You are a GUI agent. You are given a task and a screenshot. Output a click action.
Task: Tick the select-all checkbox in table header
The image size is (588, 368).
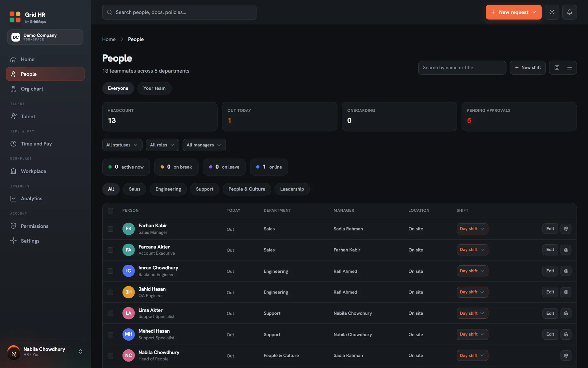tap(110, 211)
